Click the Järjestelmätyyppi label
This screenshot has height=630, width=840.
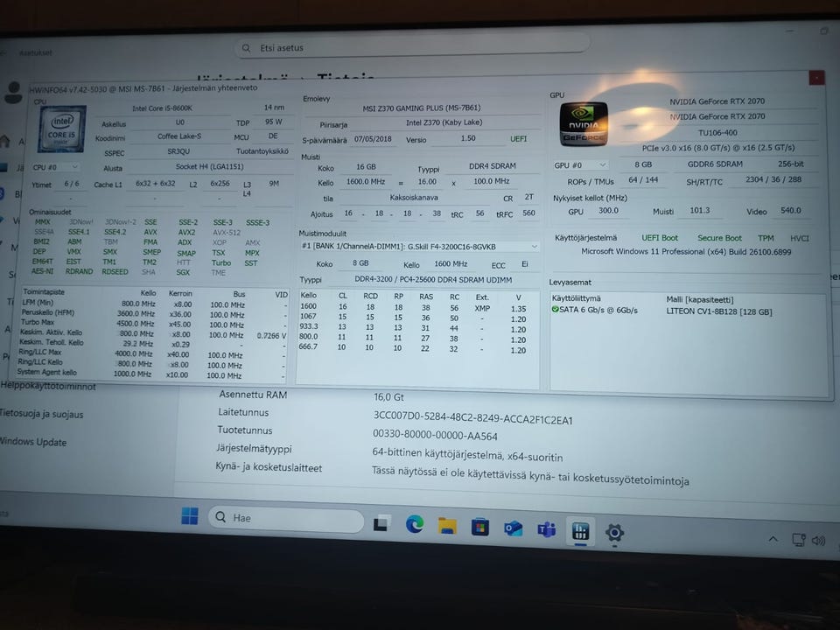tap(254, 448)
